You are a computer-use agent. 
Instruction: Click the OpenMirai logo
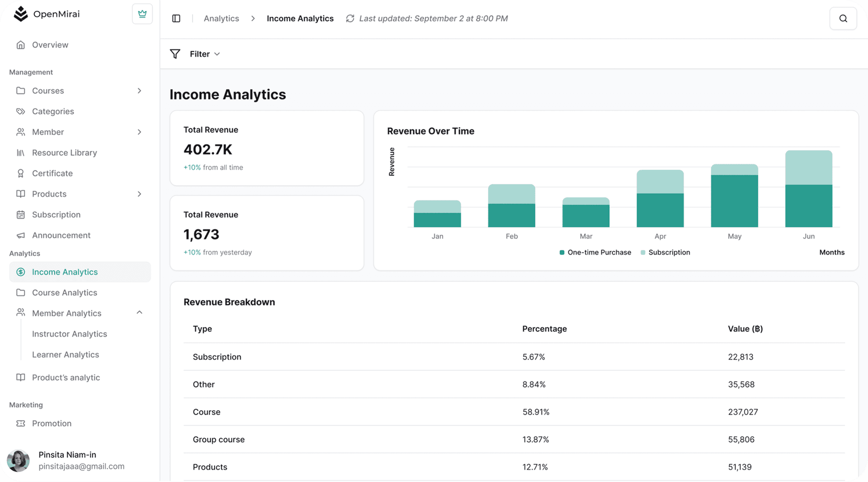point(21,14)
